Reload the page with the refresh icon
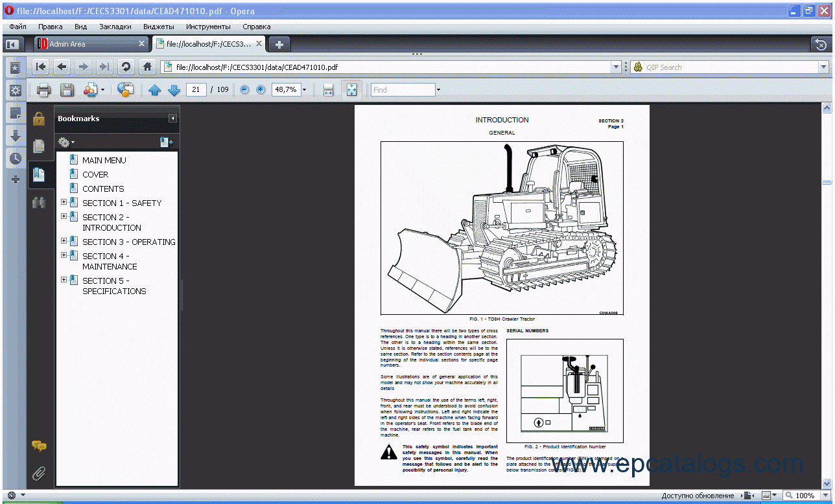This screenshot has height=504, width=835. coord(126,67)
